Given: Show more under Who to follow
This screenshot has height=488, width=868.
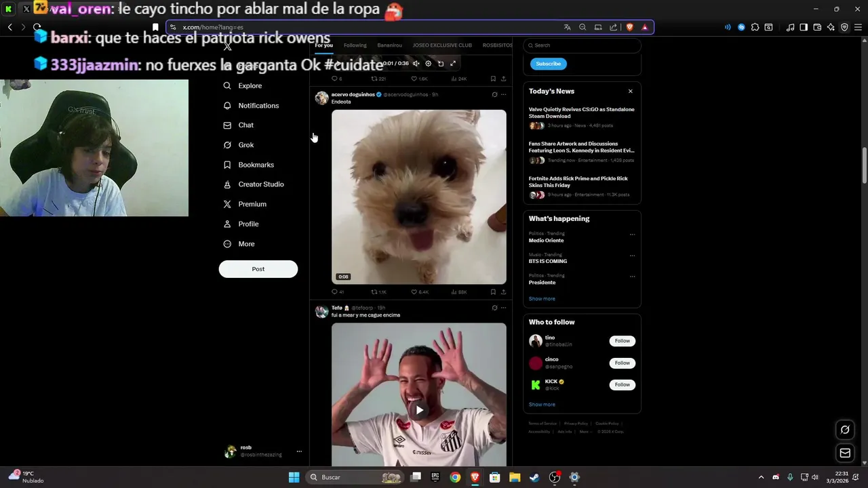Looking at the screenshot, I should click(x=542, y=405).
